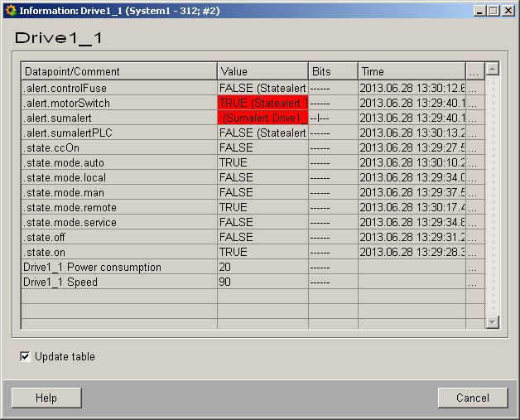Close the Information window
The height and width of the screenshot is (420, 520).
tap(508, 11)
